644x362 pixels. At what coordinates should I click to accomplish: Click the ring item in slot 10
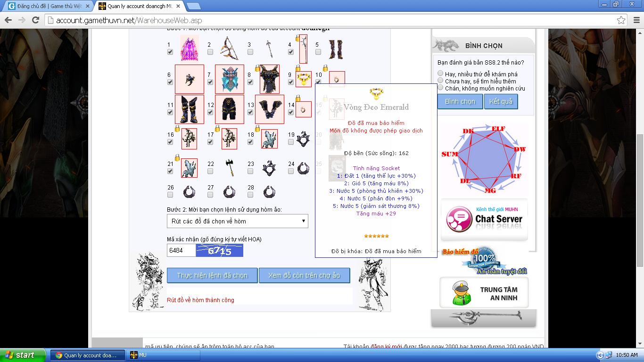[337, 79]
